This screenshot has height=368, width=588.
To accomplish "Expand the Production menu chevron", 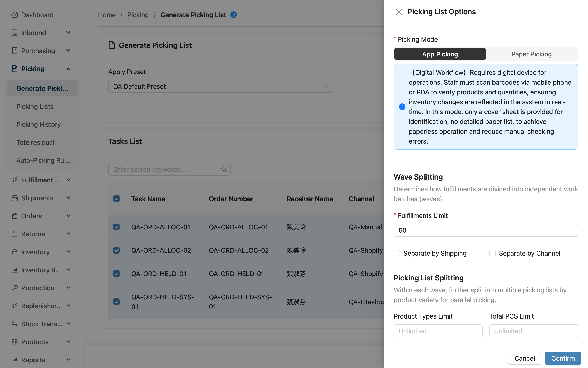I will click(69, 287).
